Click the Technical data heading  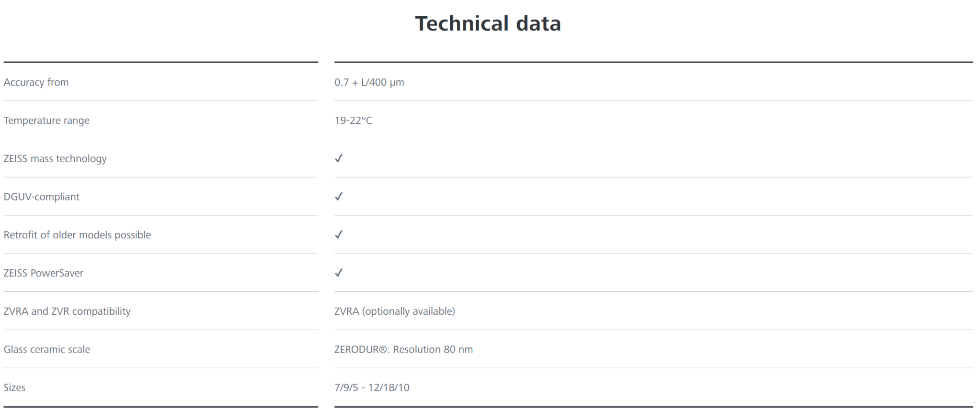coord(488,23)
